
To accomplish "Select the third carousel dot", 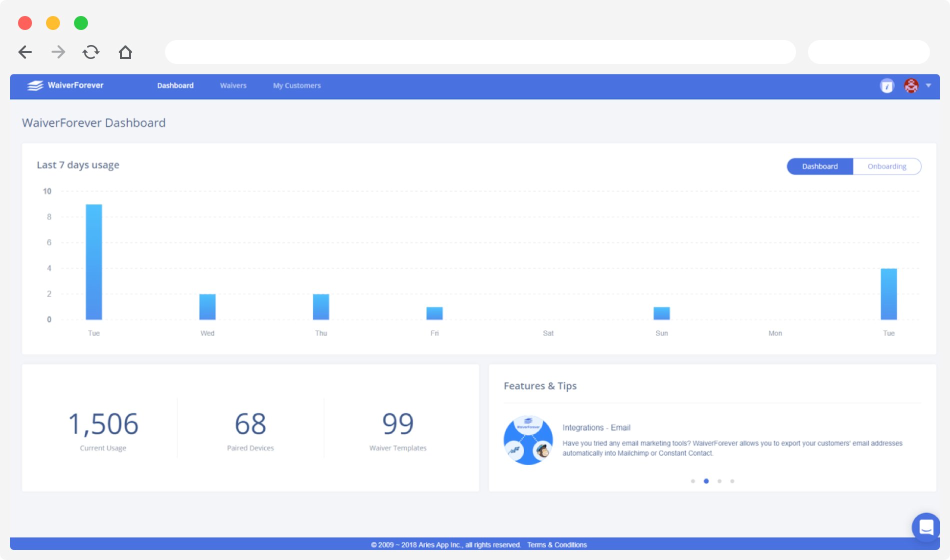I will tap(719, 481).
